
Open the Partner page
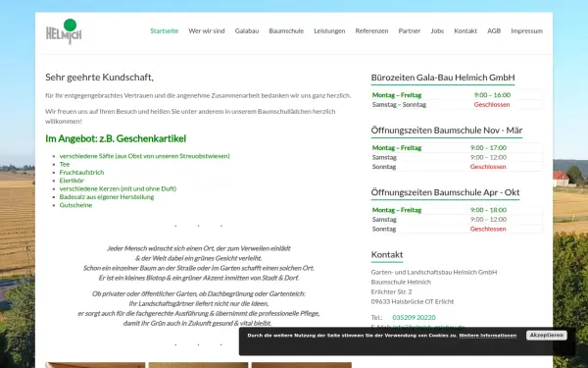(x=410, y=30)
